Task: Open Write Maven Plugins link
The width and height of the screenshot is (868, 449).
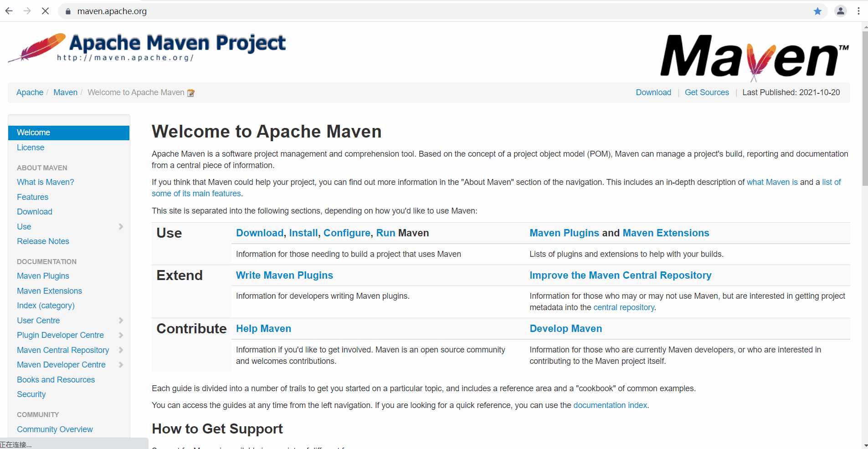Action: pyautogui.click(x=284, y=276)
